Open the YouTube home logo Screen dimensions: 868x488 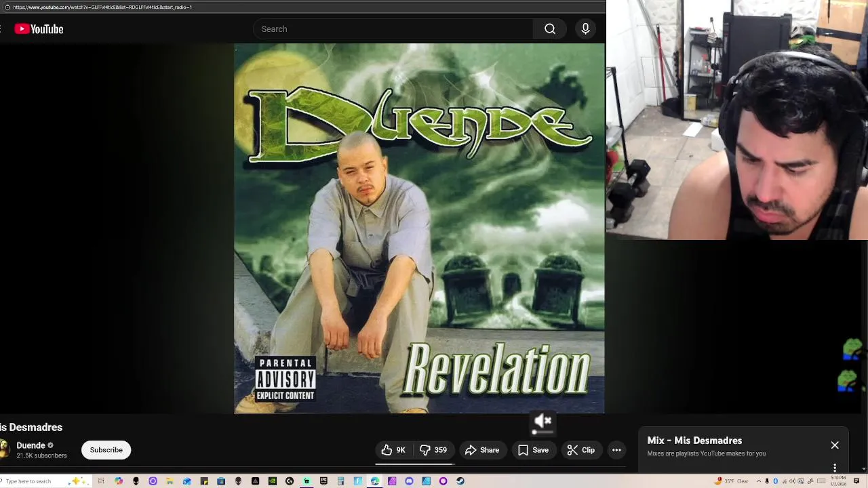[x=39, y=29]
